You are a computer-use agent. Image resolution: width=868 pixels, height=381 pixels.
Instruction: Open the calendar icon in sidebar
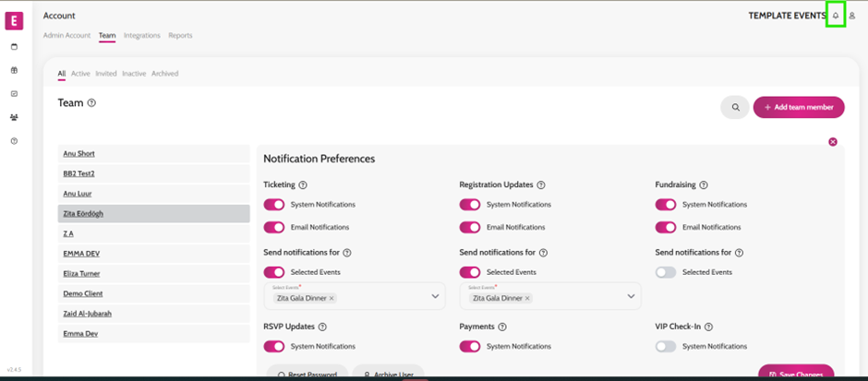(15, 47)
